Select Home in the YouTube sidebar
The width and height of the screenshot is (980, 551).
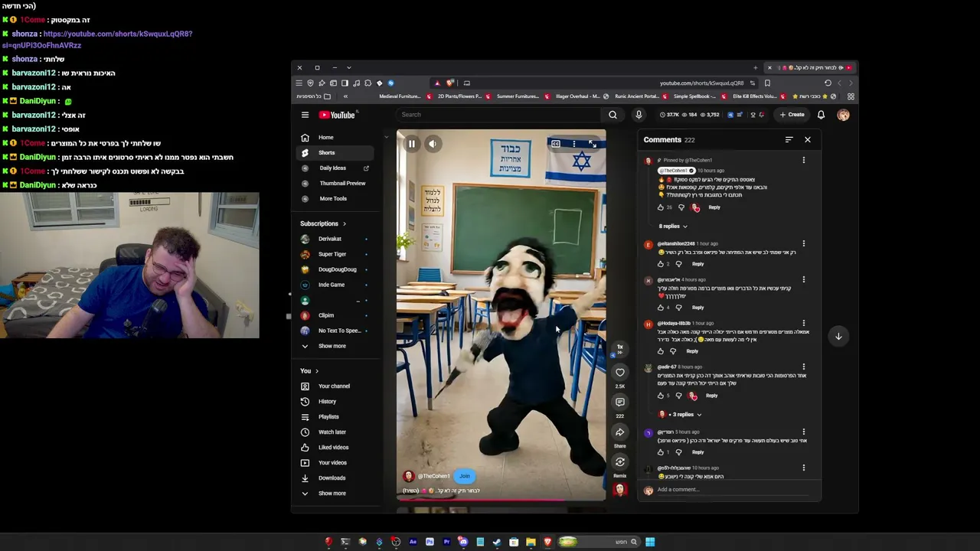click(x=334, y=138)
